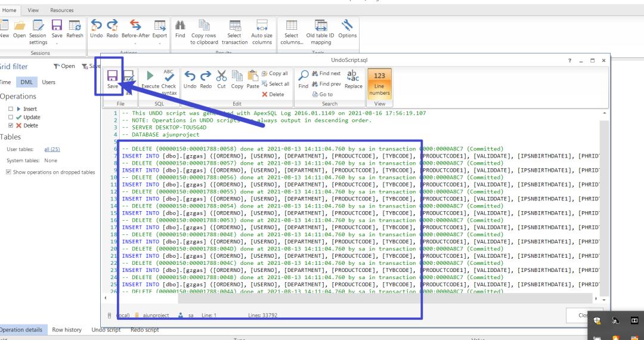Viewport: 644px width, 340px height.
Task: Click Find next in Search group
Action: (x=326, y=73)
